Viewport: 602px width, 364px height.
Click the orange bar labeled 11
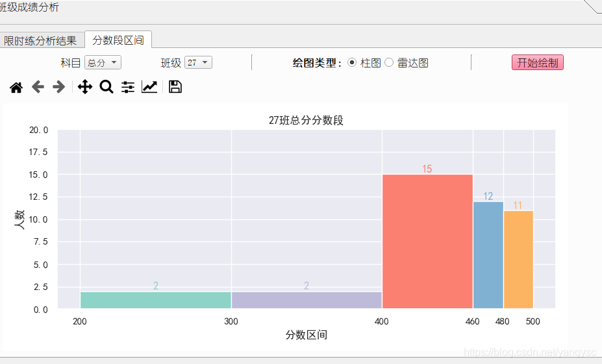(x=518, y=260)
